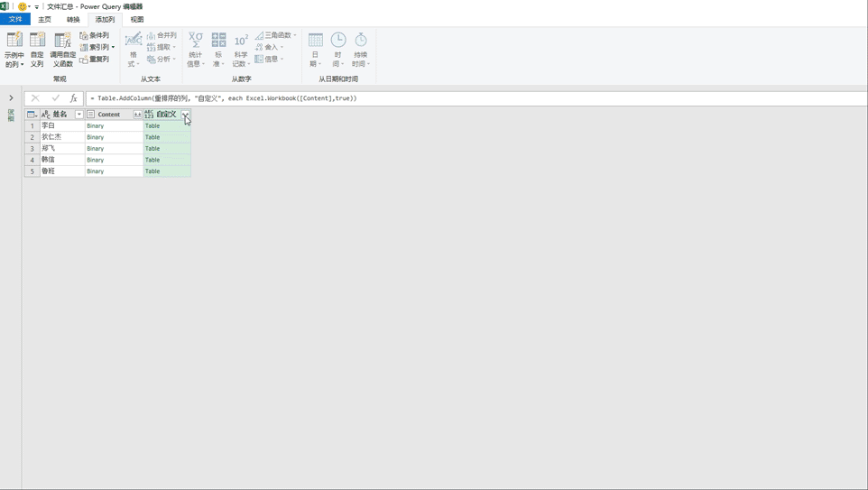Click Table link in 郑飞 row

click(152, 149)
